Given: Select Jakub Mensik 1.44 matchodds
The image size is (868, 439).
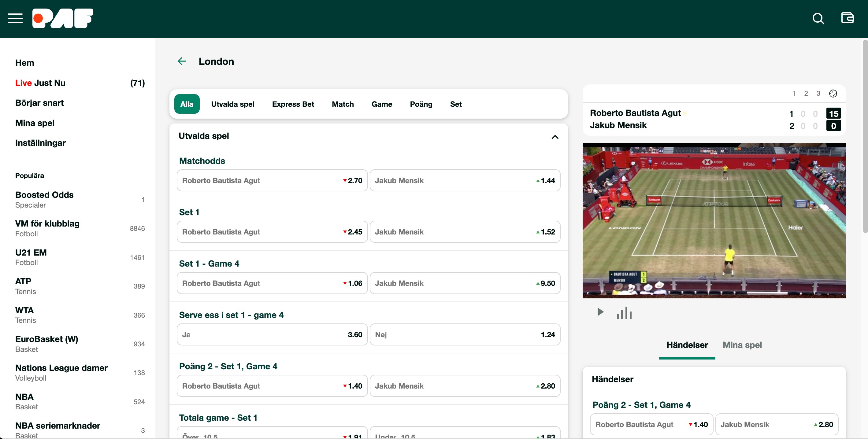Looking at the screenshot, I should point(465,180).
